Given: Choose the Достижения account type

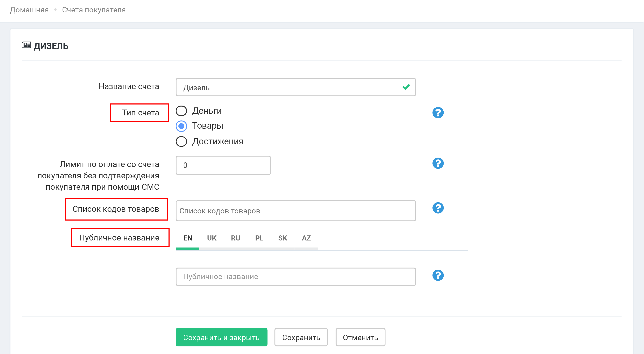Looking at the screenshot, I should coord(182,141).
